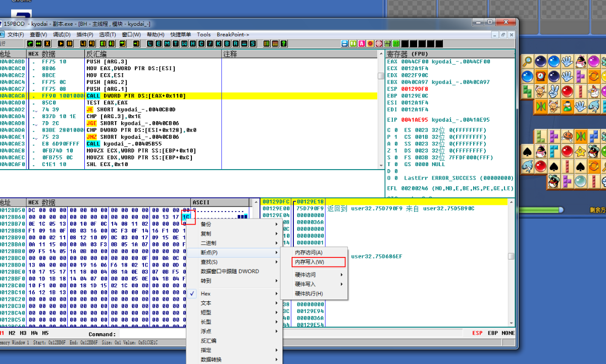Image resolution: width=606 pixels, height=364 pixels.
Task: Click the M3 memory window button
Action: coord(23,333)
